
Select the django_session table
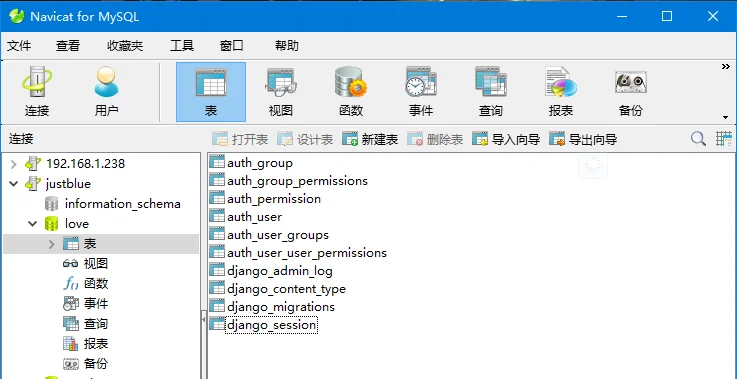272,325
